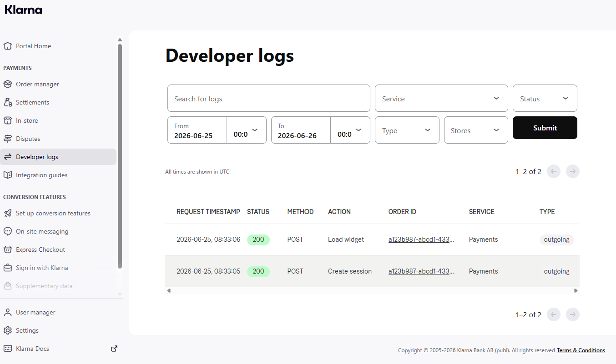The height and width of the screenshot is (364, 616).
Task: Click the Klarna logo
Action: 23,10
